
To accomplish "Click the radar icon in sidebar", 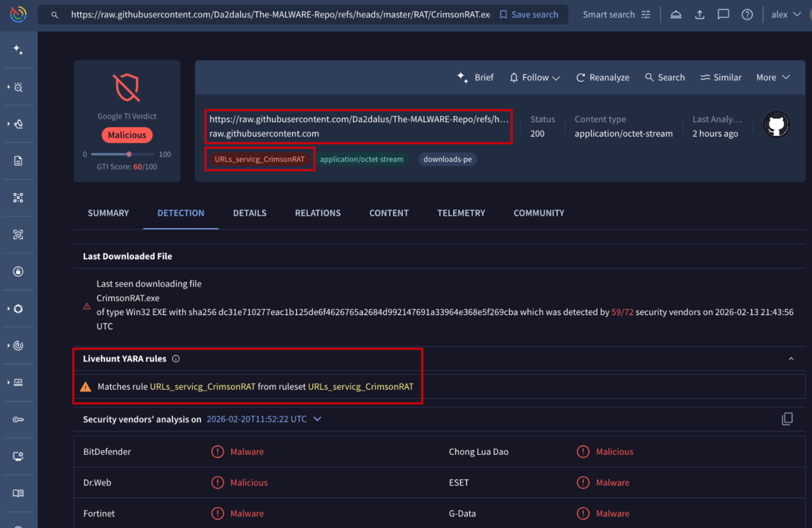I will pos(18,346).
